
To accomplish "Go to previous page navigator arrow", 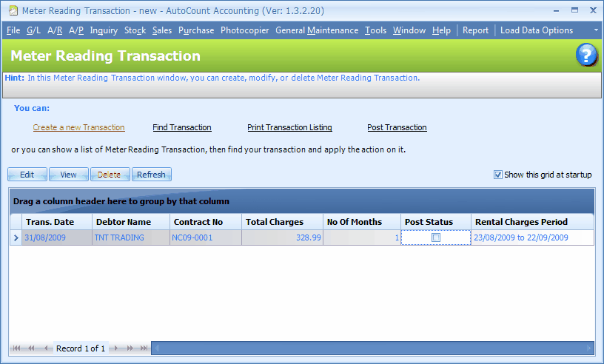I will click(31, 348).
